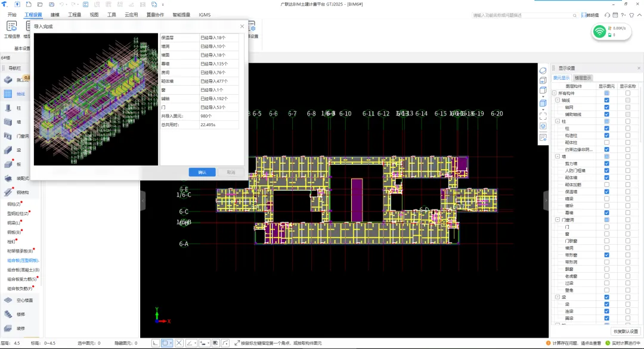The width and height of the screenshot is (644, 349).
Task: Switch to the 楼层显示 tab
Action: tap(583, 77)
